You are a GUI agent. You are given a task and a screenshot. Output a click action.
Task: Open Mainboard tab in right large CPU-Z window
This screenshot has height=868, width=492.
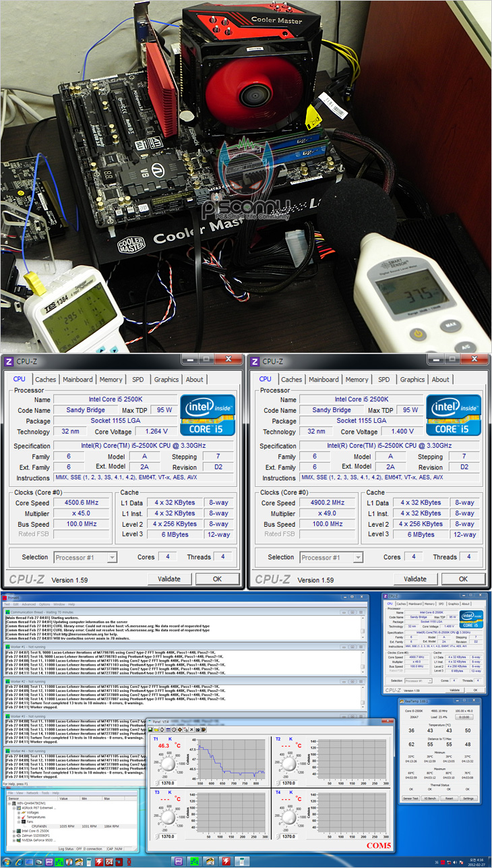pos(324,380)
